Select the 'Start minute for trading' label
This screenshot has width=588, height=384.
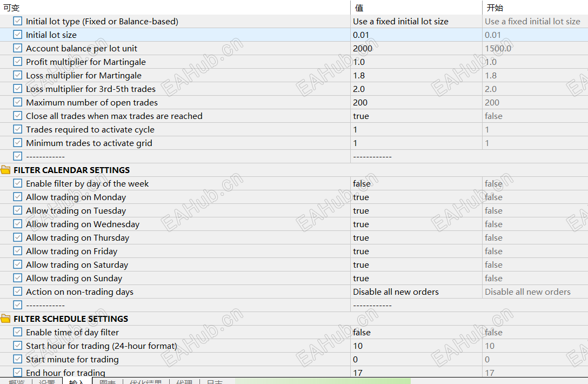(72, 359)
